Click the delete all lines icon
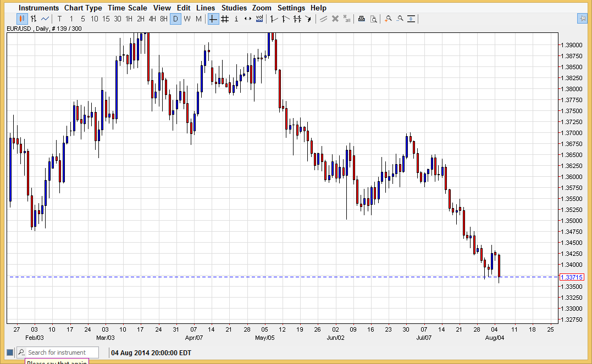 [x=347, y=19]
